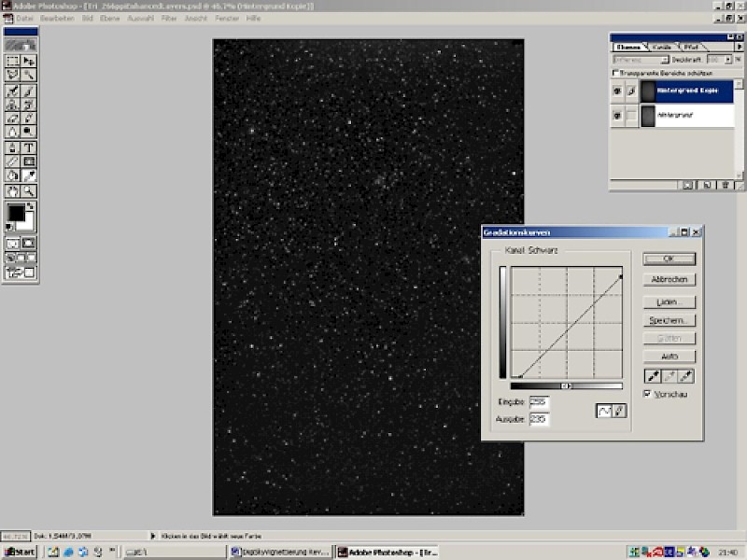Pick the black point eyedropper in Gradationskurven

[653, 375]
